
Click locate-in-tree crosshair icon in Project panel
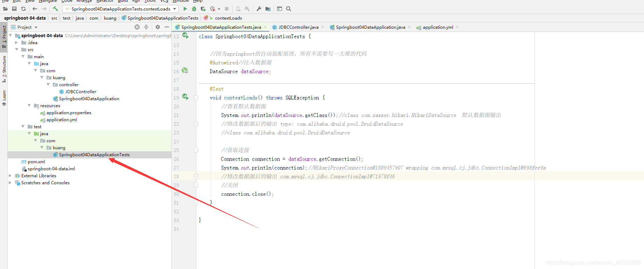tap(137, 27)
